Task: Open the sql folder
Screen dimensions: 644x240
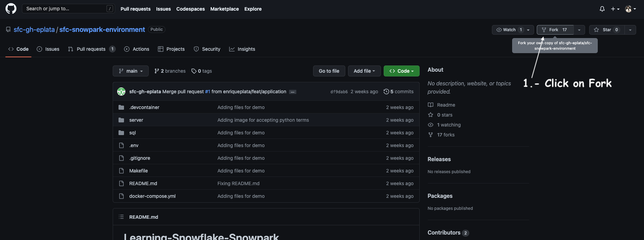Action: (133, 133)
